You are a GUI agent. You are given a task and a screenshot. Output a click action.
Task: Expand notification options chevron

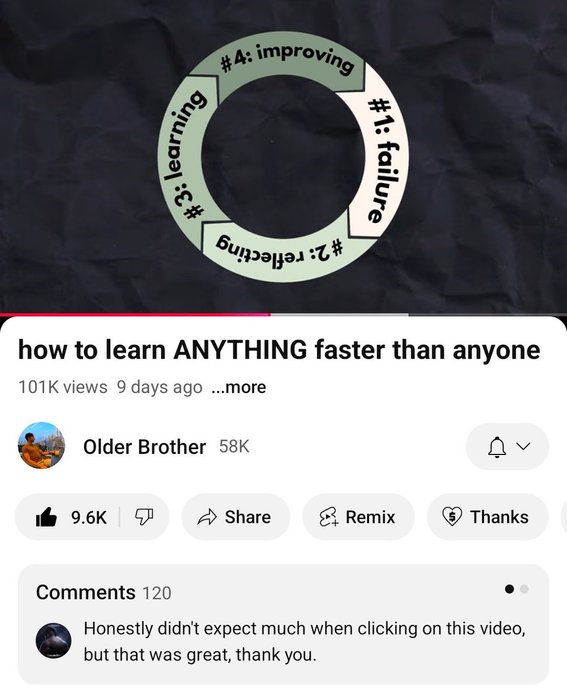[523, 446]
